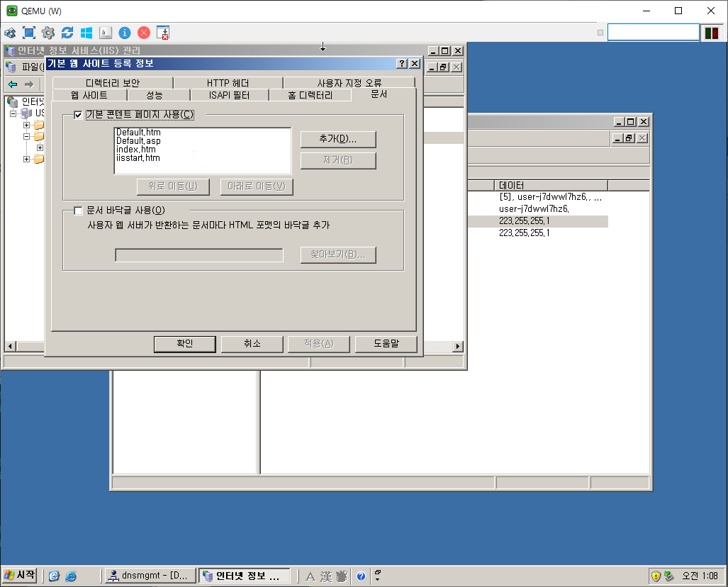Click the blue refresh arrows icon
Image resolution: width=728 pixels, height=587 pixels.
[67, 33]
